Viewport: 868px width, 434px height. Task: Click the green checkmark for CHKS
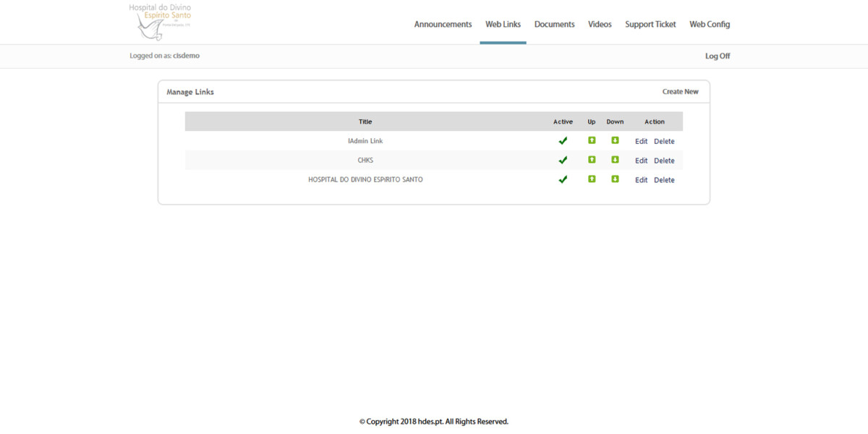coord(563,160)
